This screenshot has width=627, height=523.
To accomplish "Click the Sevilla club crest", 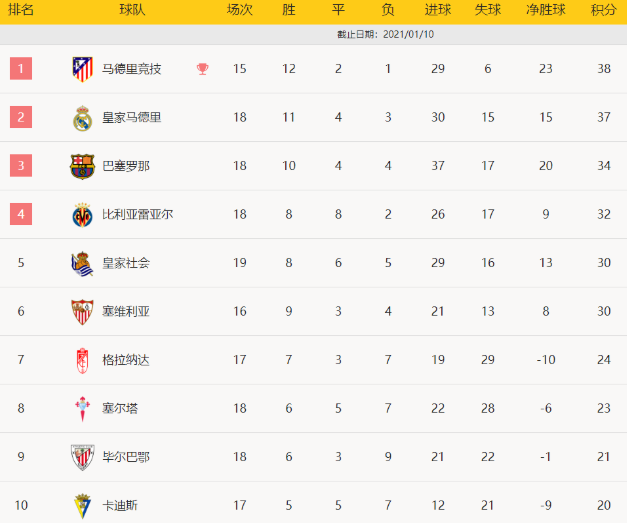I will [82, 311].
